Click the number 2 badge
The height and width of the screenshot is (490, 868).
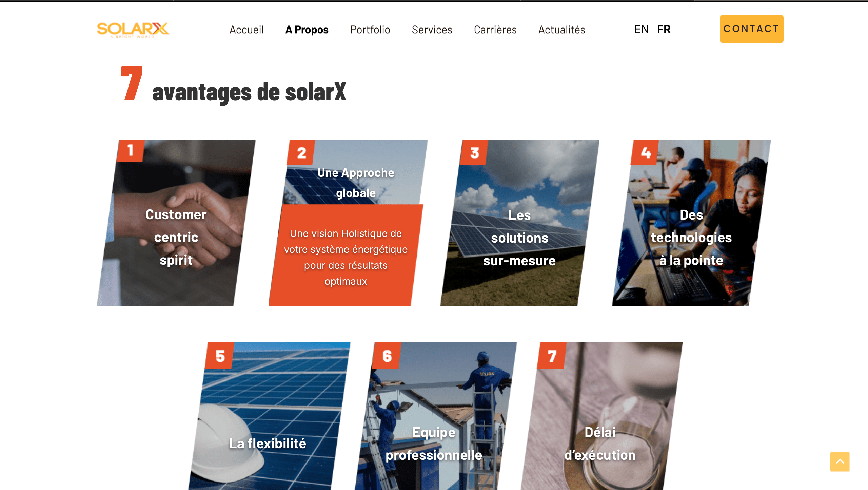(x=301, y=153)
